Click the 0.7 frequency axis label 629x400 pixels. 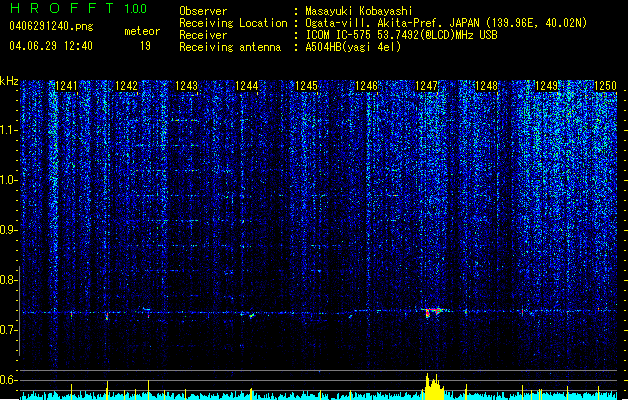9,330
